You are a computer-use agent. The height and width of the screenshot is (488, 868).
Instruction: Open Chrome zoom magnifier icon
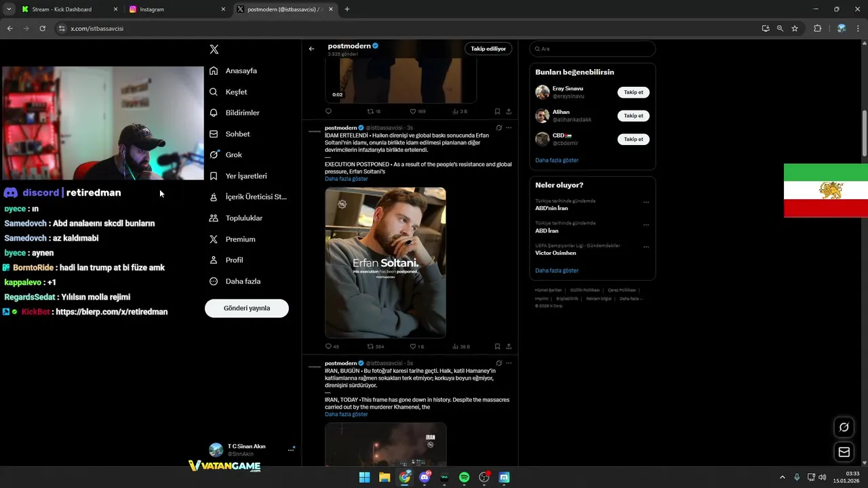[780, 28]
